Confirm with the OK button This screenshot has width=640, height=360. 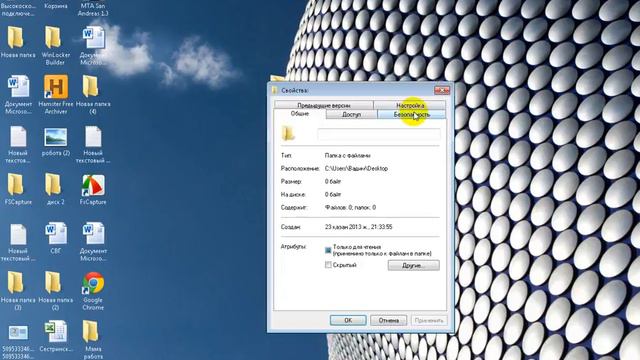pos(348,320)
